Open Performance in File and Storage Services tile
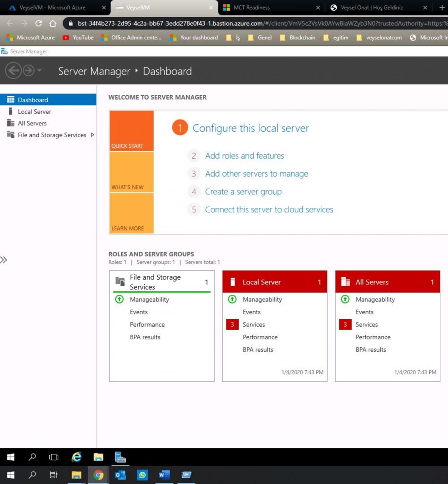 [x=147, y=324]
